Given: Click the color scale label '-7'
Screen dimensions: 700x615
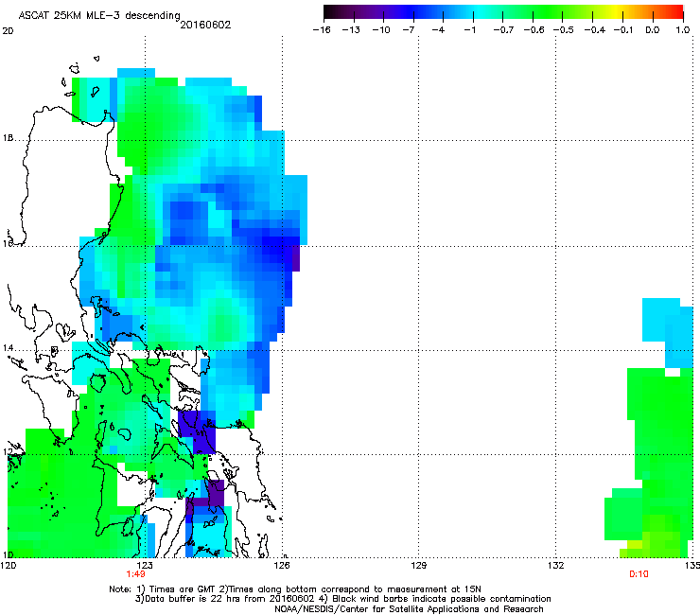Looking at the screenshot, I should click(x=409, y=30).
